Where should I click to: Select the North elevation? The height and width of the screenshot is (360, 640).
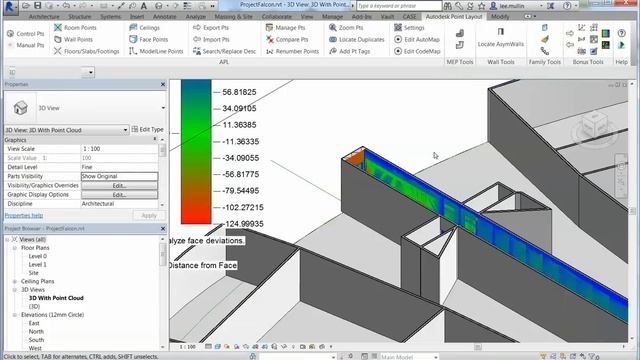click(x=36, y=331)
